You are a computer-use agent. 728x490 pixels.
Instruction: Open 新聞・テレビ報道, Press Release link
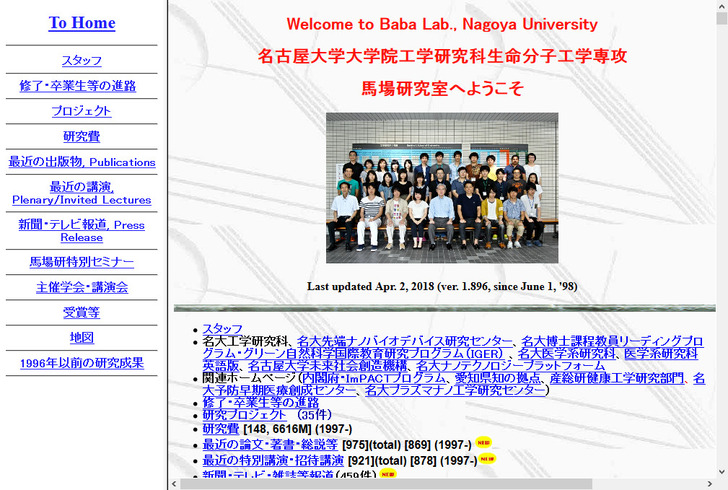[x=82, y=231]
